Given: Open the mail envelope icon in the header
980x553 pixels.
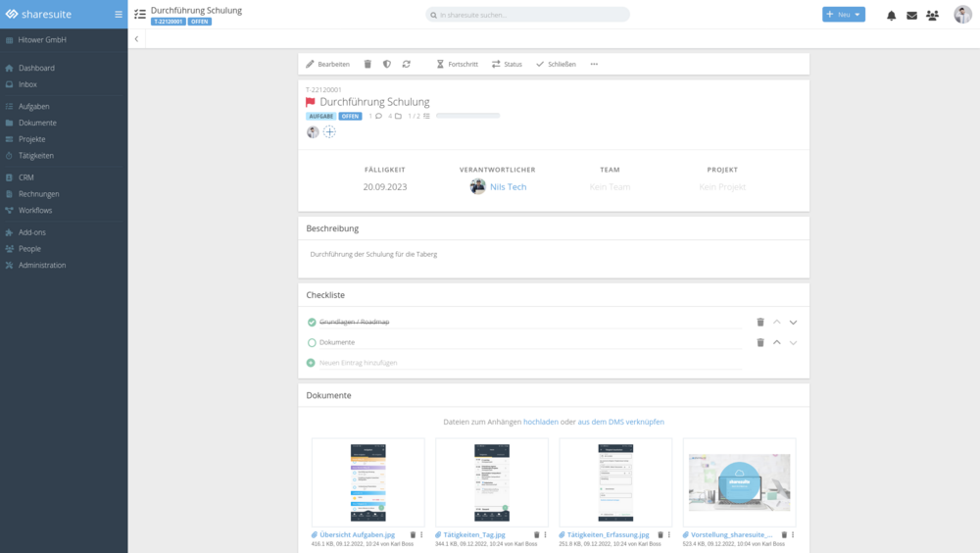Looking at the screenshot, I should coord(911,16).
